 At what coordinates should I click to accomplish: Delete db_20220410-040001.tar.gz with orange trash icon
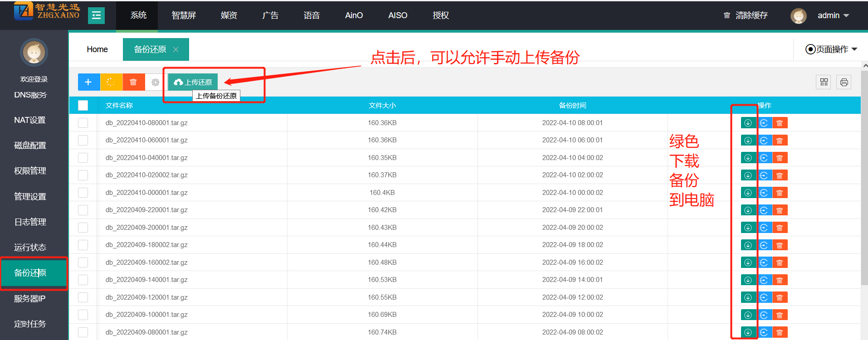pos(780,158)
